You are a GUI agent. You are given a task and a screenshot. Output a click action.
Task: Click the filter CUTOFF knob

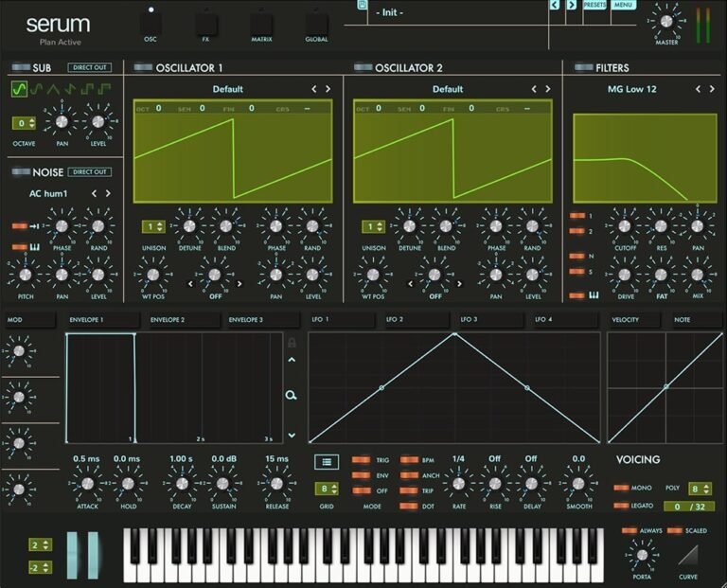click(625, 226)
